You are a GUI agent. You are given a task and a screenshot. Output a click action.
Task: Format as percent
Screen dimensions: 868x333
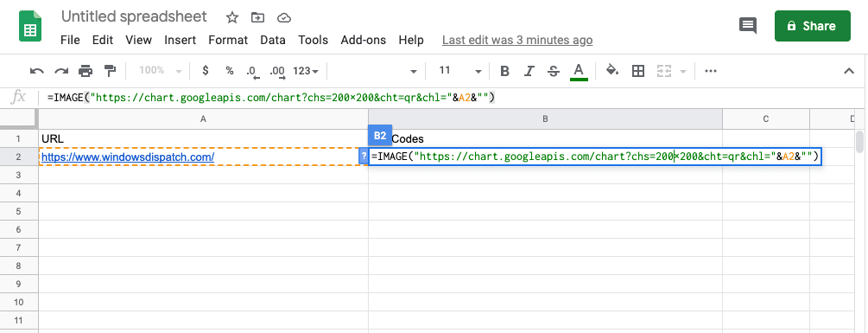(x=229, y=71)
